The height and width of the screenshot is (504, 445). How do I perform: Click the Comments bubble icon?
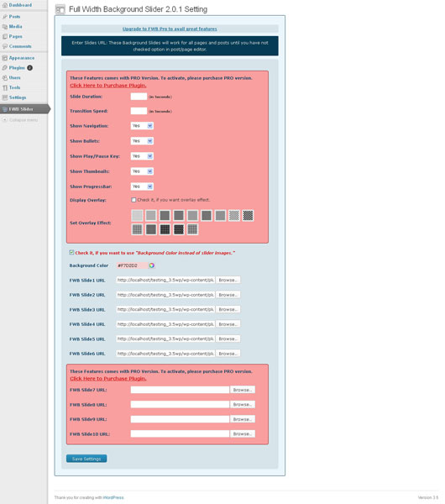point(5,46)
